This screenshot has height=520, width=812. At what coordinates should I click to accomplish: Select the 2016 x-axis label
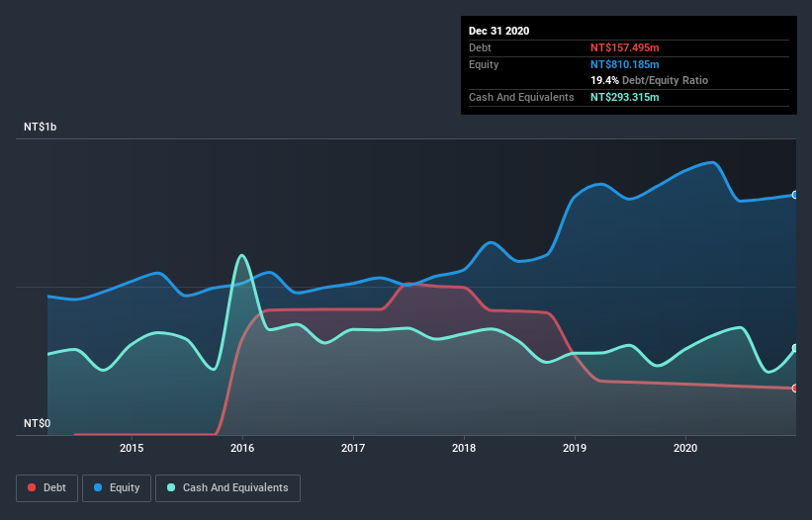242,448
